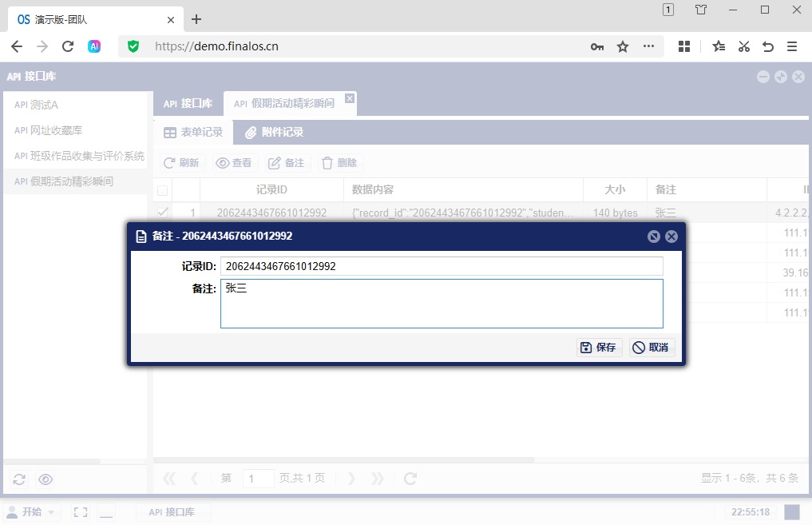812x525 pixels.
Task: Open the 表单记录 sub-tab
Action: click(193, 132)
